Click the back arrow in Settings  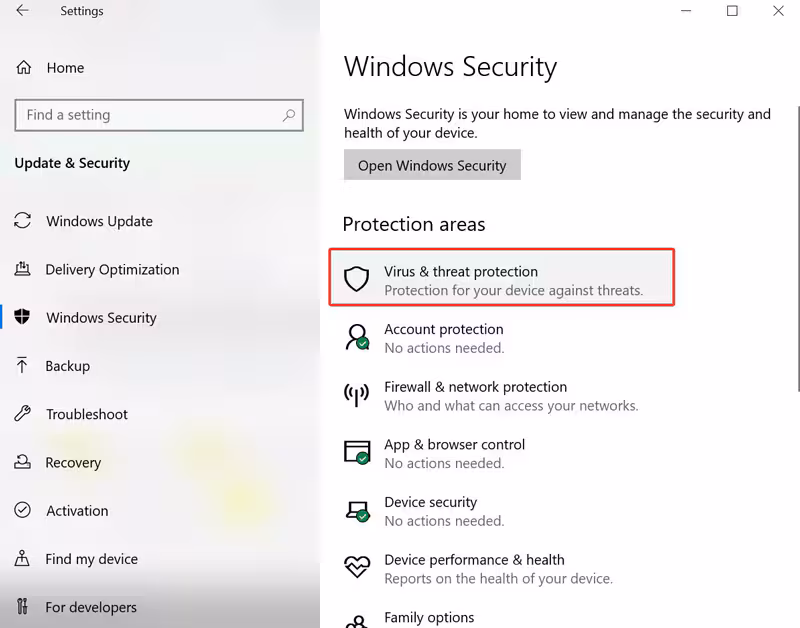pyautogui.click(x=22, y=12)
